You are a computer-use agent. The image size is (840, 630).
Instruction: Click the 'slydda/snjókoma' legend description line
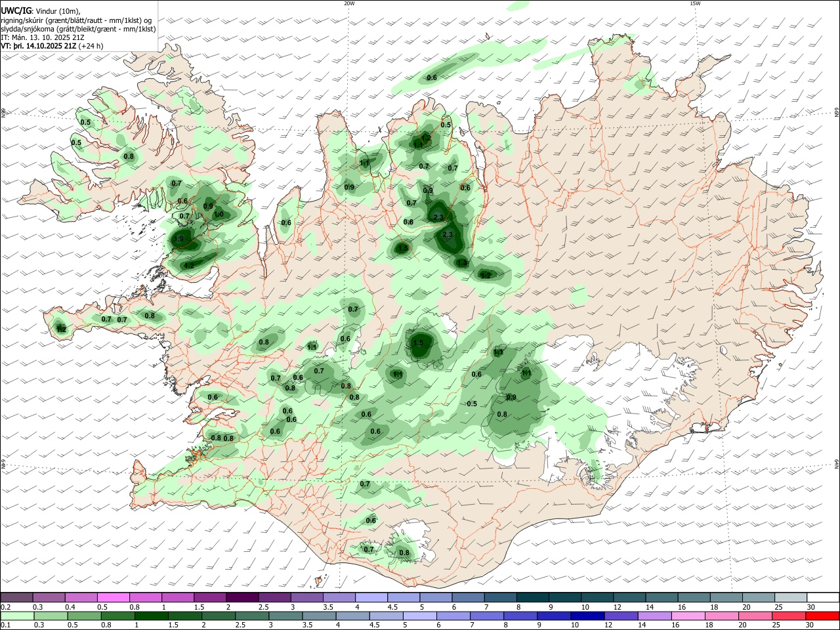click(x=78, y=29)
